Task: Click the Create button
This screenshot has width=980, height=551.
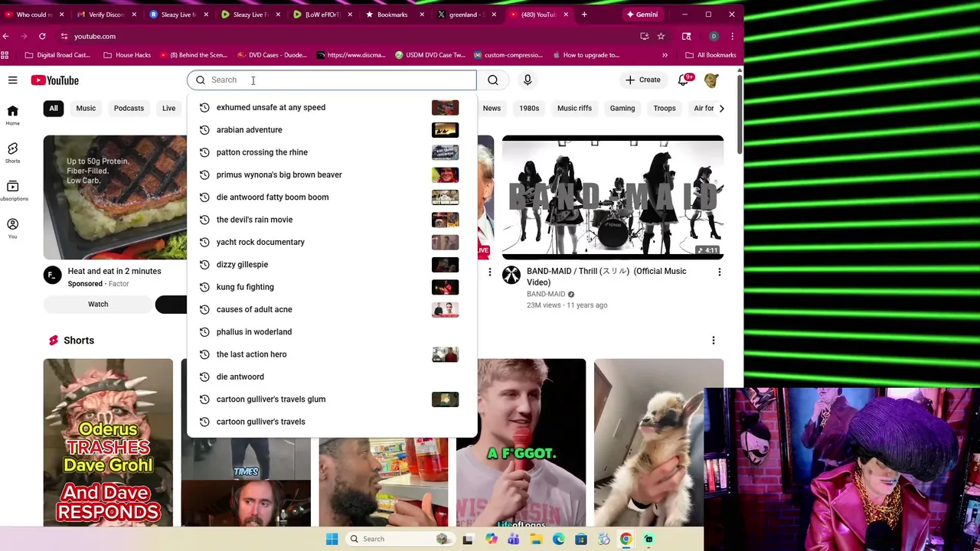Action: pyautogui.click(x=642, y=80)
